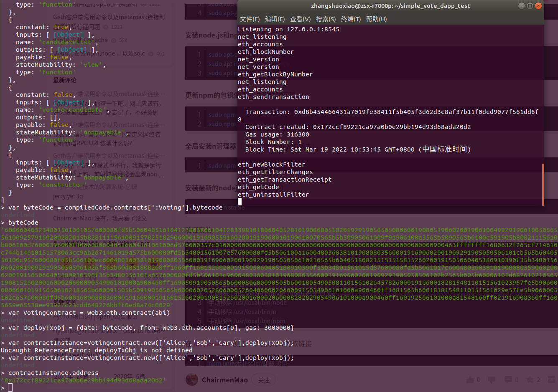Click the comment bubble icon
Viewport: 558px width, 392px height.
508,379
